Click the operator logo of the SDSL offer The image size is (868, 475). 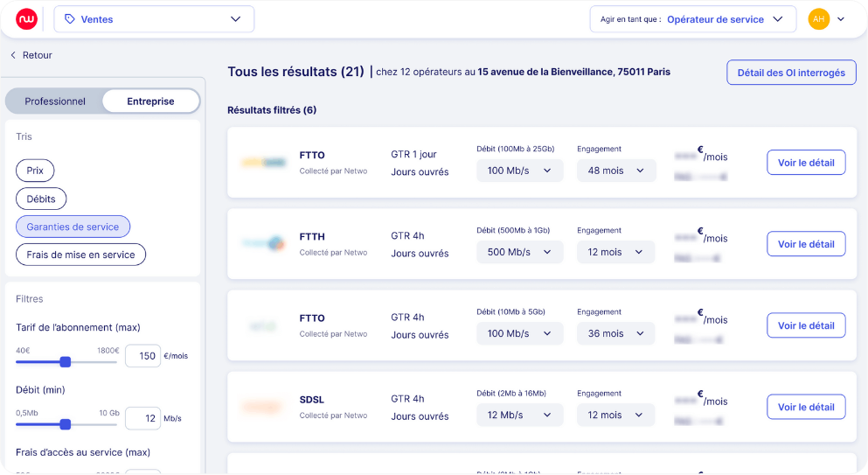pos(261,408)
